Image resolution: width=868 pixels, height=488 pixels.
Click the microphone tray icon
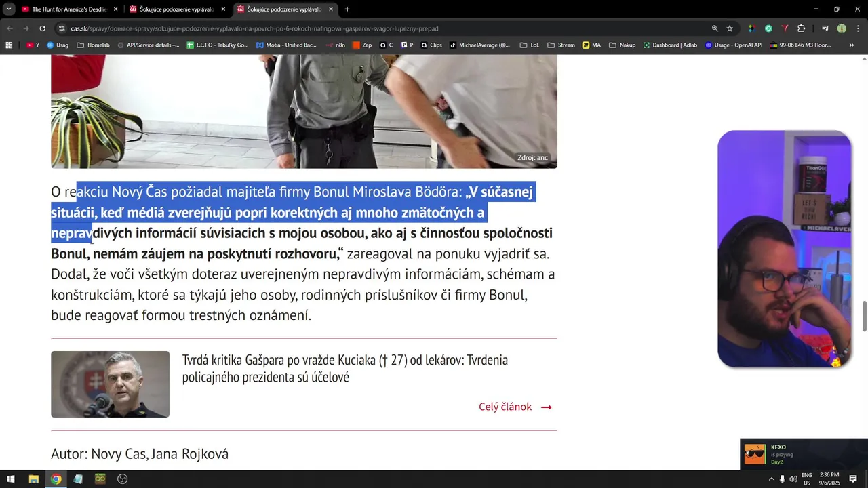pyautogui.click(x=783, y=479)
